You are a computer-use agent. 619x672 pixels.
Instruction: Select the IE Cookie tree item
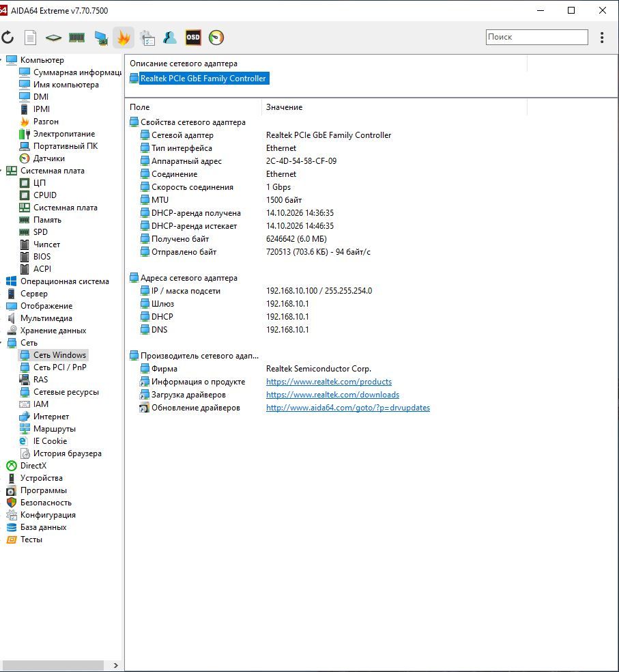[50, 441]
